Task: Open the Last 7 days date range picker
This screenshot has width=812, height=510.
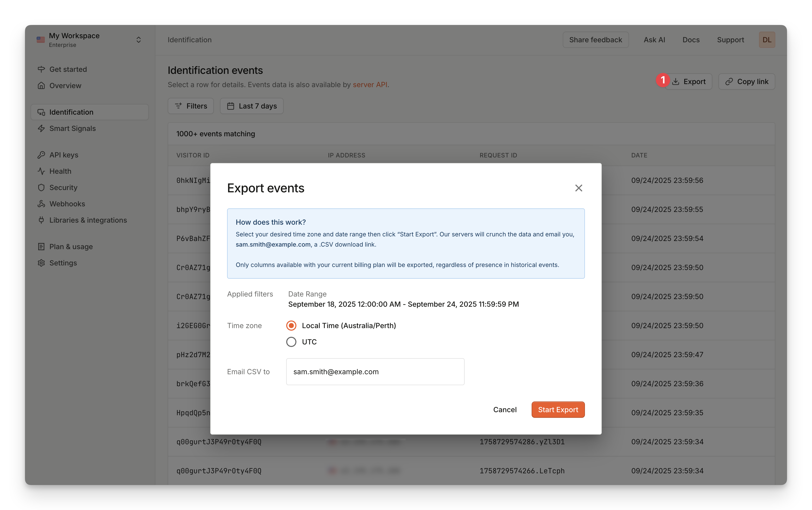Action: pos(252,106)
